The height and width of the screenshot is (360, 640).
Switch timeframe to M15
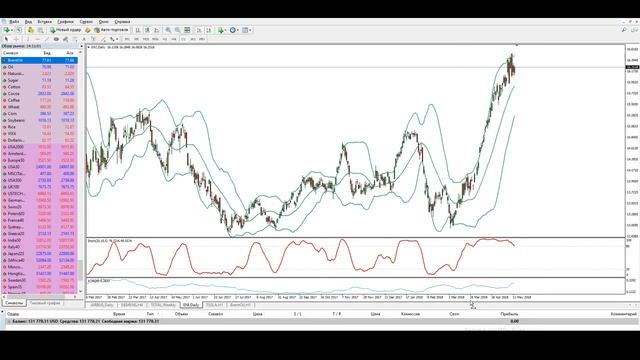click(145, 39)
